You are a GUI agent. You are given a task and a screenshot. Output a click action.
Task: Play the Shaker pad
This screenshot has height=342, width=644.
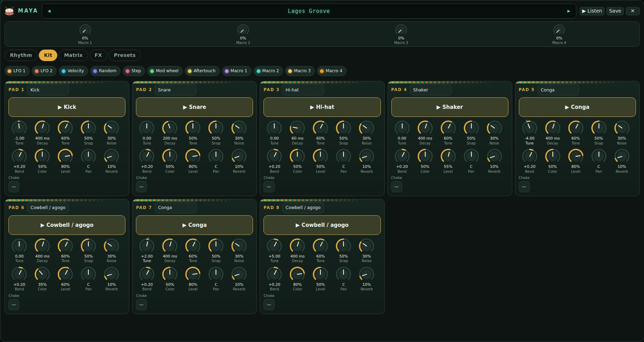pos(450,107)
